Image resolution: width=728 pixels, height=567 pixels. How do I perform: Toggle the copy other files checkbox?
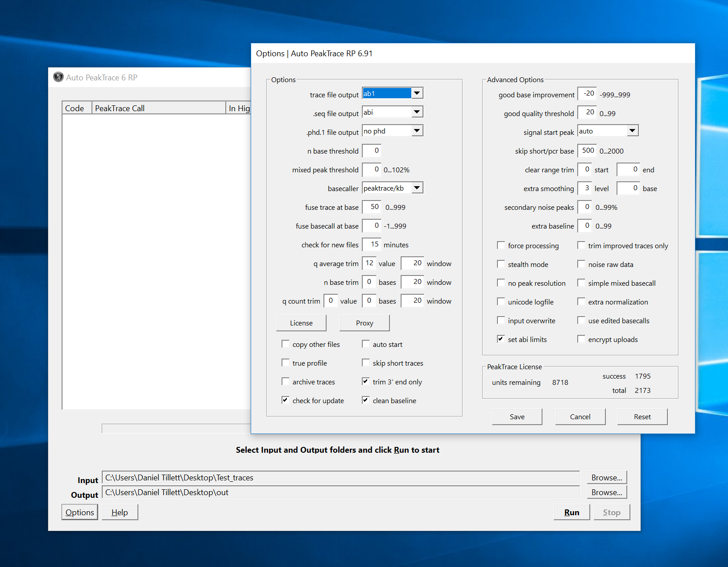[285, 344]
